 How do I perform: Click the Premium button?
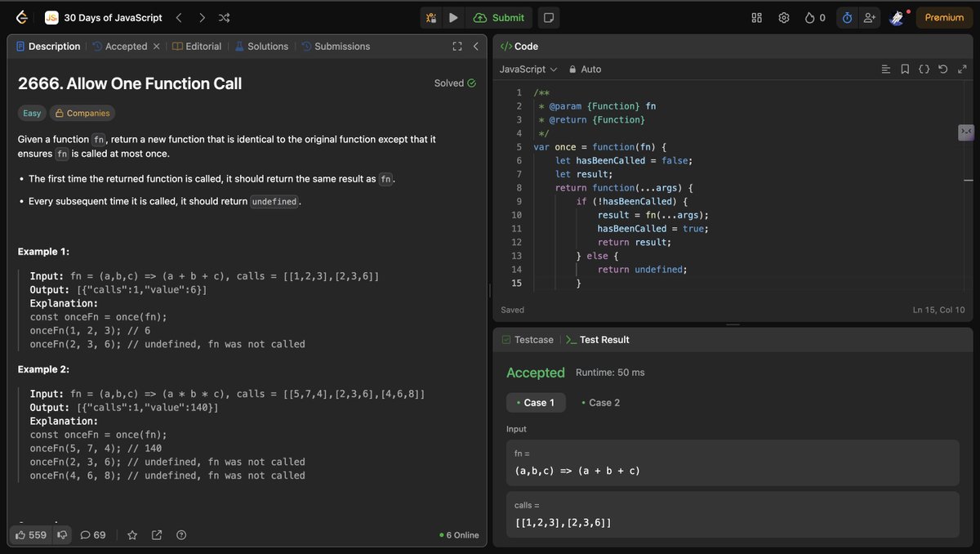pyautogui.click(x=944, y=17)
